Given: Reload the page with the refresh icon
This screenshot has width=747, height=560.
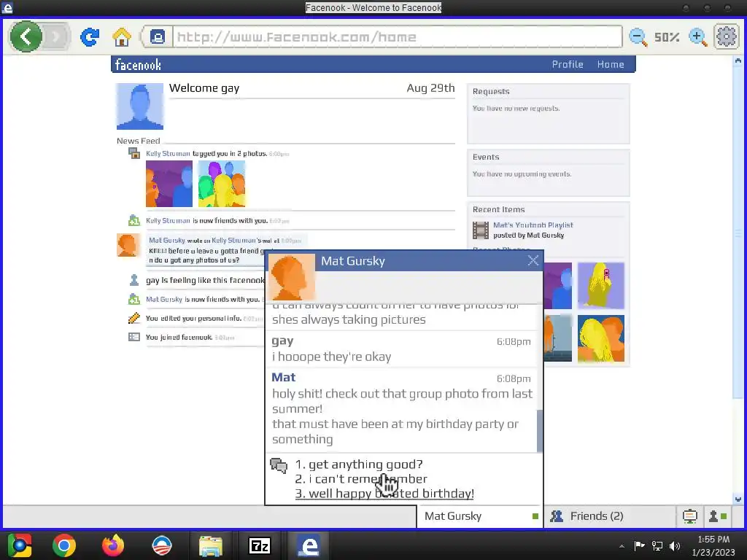Looking at the screenshot, I should (90, 36).
